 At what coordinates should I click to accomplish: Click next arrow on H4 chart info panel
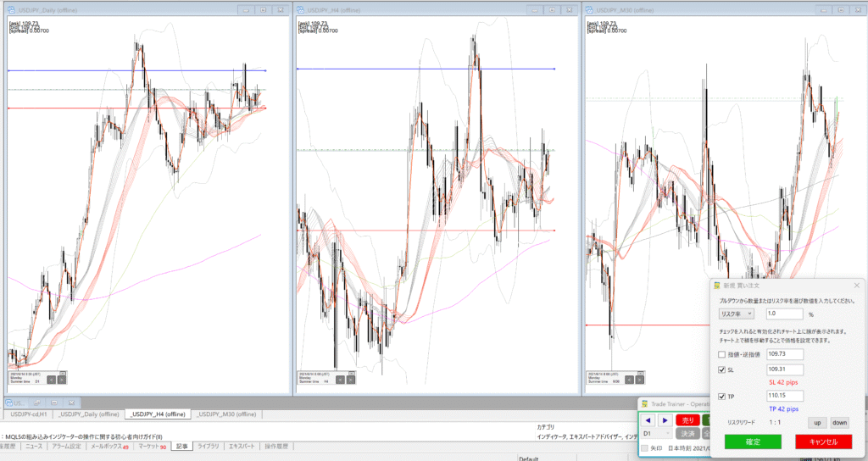pos(351,380)
